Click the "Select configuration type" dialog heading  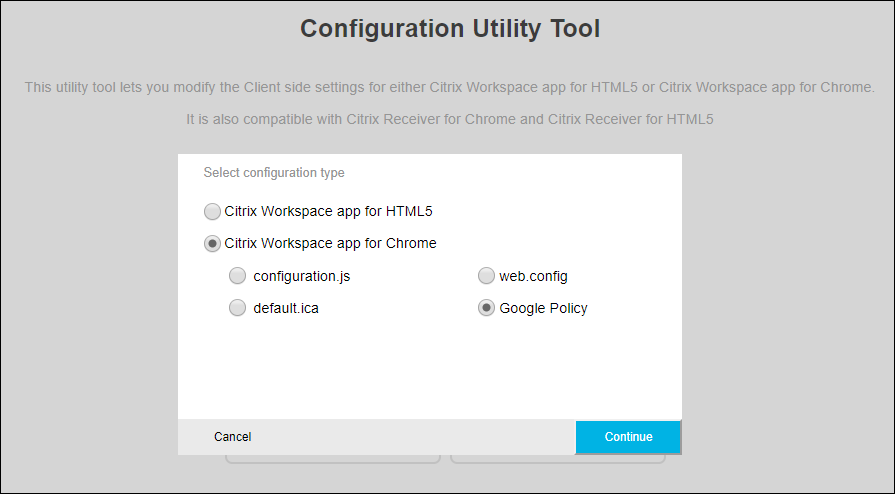tap(274, 173)
